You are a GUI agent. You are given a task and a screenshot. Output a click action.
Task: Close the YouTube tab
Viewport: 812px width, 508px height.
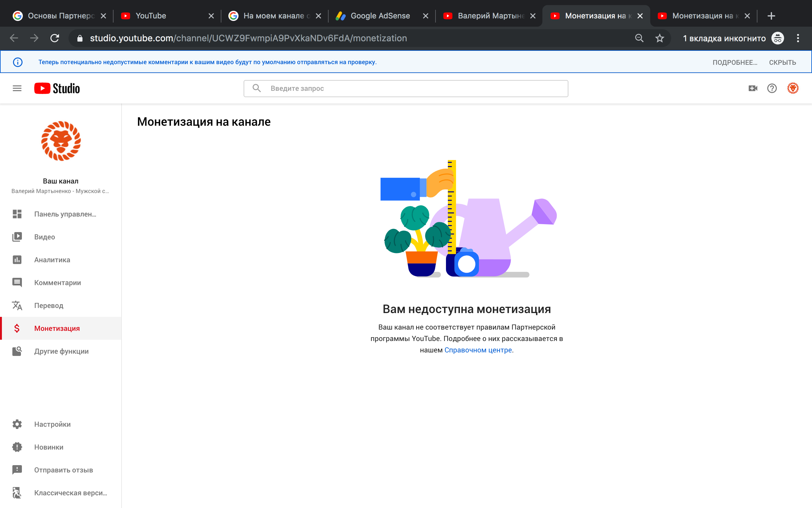point(211,16)
